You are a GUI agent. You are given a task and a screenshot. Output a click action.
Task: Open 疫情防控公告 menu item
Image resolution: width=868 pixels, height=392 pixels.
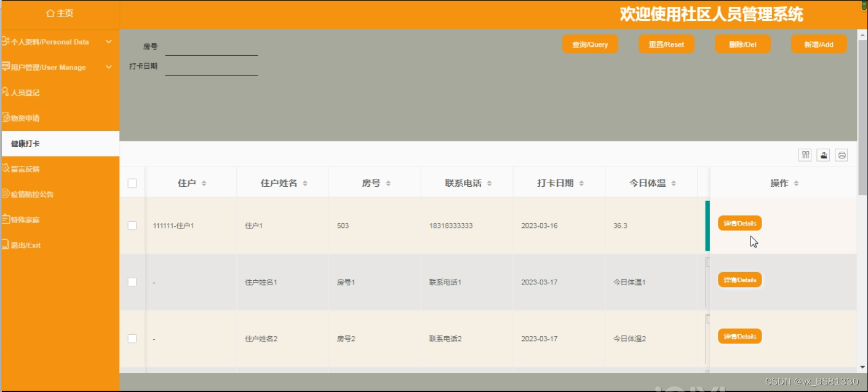(60, 194)
